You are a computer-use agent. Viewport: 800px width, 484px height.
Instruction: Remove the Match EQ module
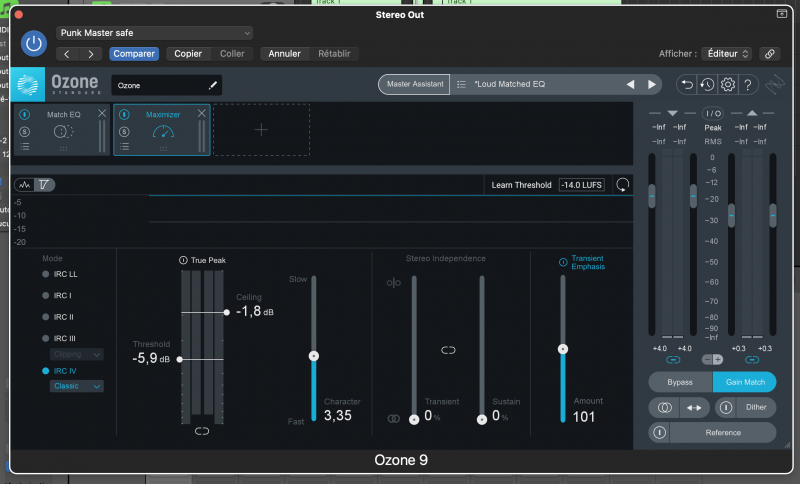pyautogui.click(x=102, y=114)
